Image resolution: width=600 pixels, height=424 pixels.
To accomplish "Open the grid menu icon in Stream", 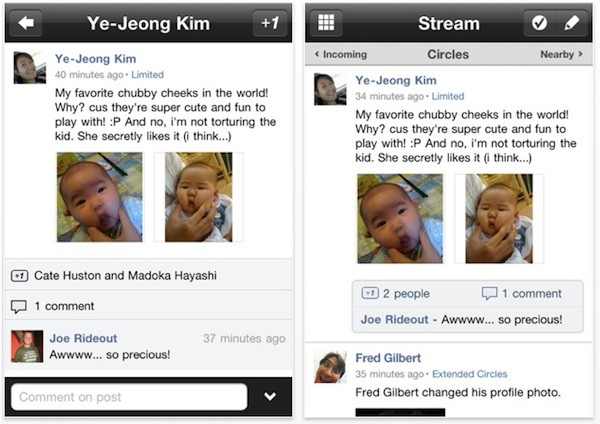I will click(x=325, y=22).
